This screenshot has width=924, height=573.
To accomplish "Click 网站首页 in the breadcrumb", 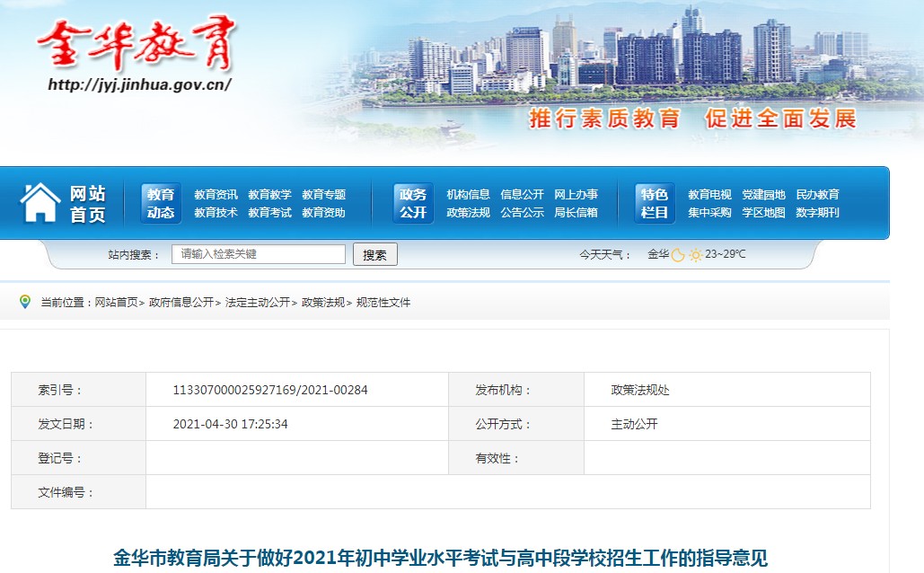I will coord(116,303).
